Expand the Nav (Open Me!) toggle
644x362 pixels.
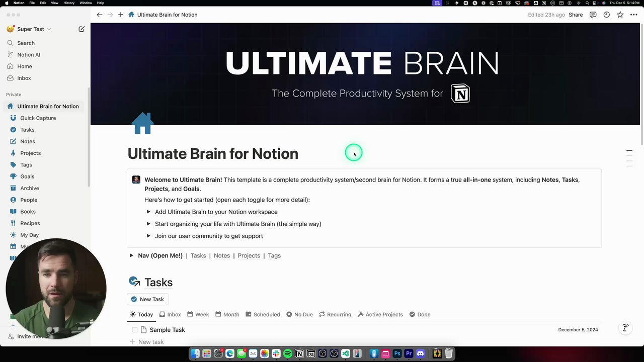131,255
